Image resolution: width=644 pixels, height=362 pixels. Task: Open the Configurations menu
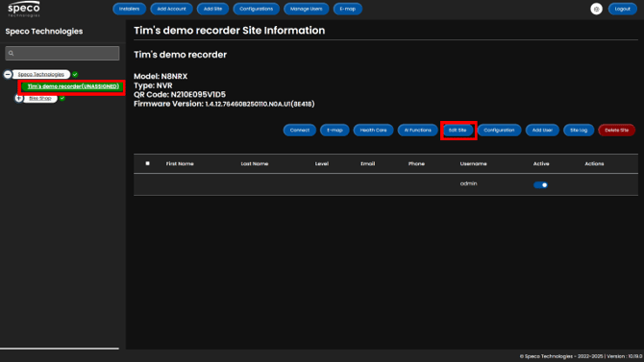pos(256,9)
